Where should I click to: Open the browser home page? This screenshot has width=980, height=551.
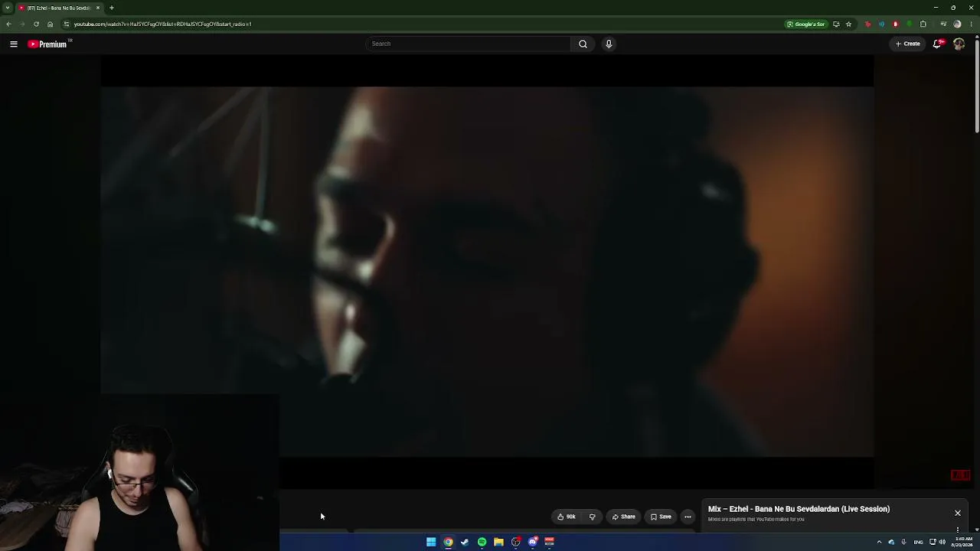pyautogui.click(x=51, y=24)
